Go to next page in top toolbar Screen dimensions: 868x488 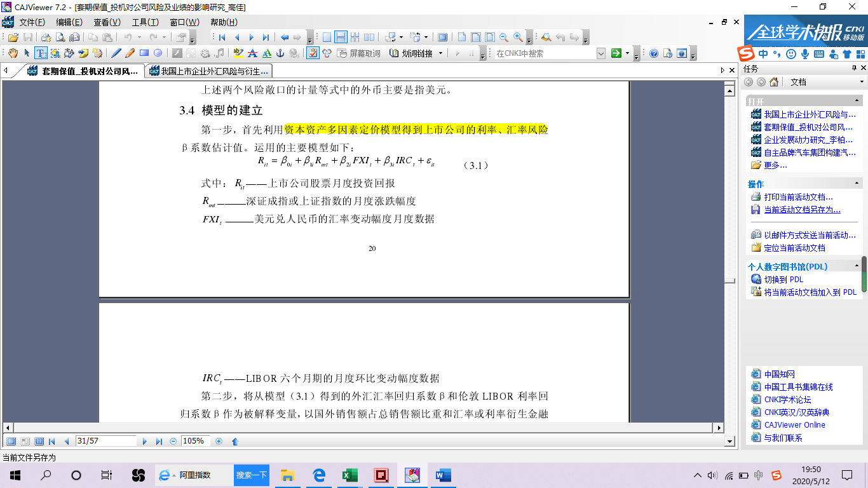[251, 37]
